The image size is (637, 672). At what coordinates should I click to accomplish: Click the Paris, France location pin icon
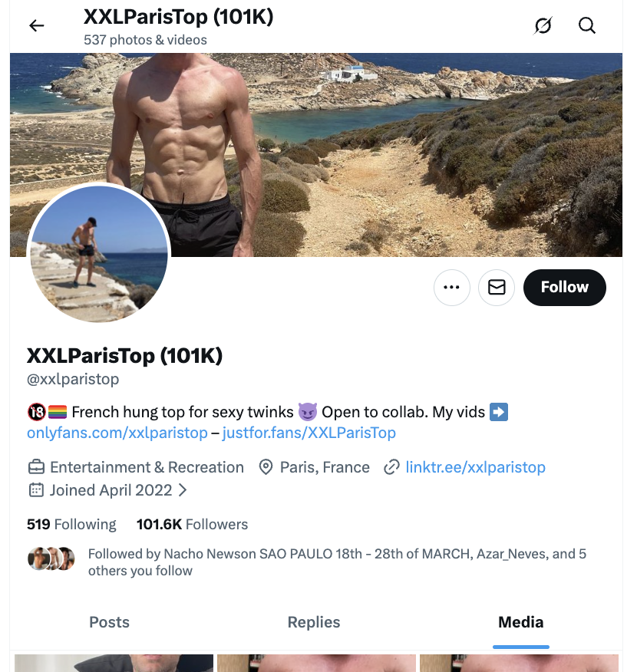click(x=266, y=467)
